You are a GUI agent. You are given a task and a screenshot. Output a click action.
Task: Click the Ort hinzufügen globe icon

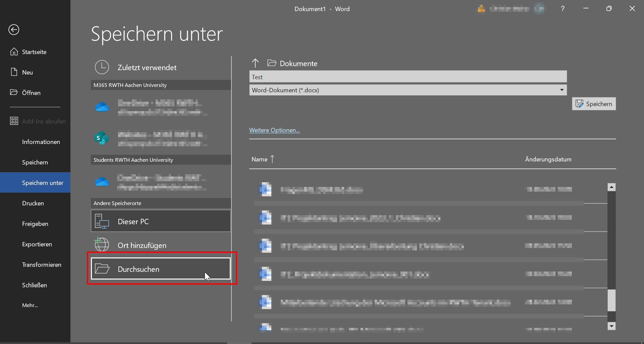102,245
